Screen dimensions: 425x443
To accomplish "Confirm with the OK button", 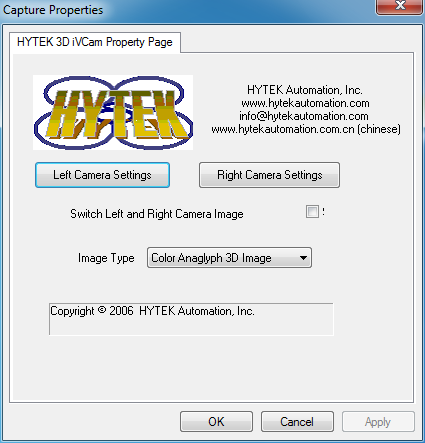I will (216, 422).
